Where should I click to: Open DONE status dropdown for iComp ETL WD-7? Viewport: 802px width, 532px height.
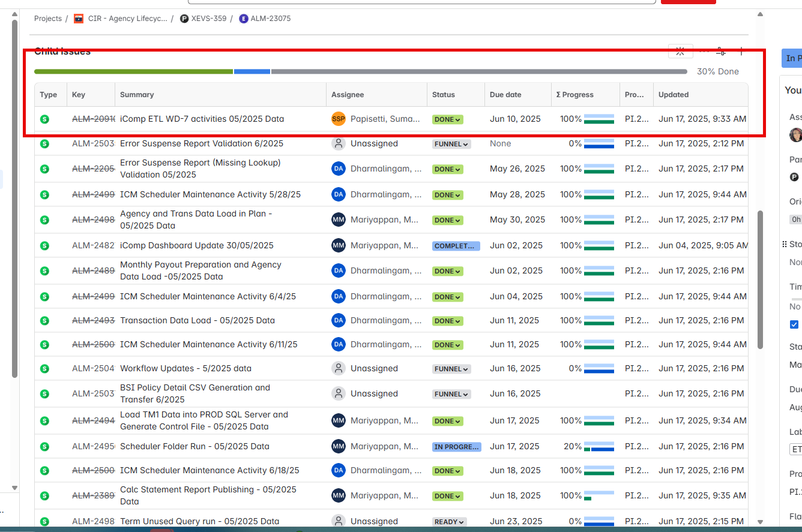[x=447, y=119]
